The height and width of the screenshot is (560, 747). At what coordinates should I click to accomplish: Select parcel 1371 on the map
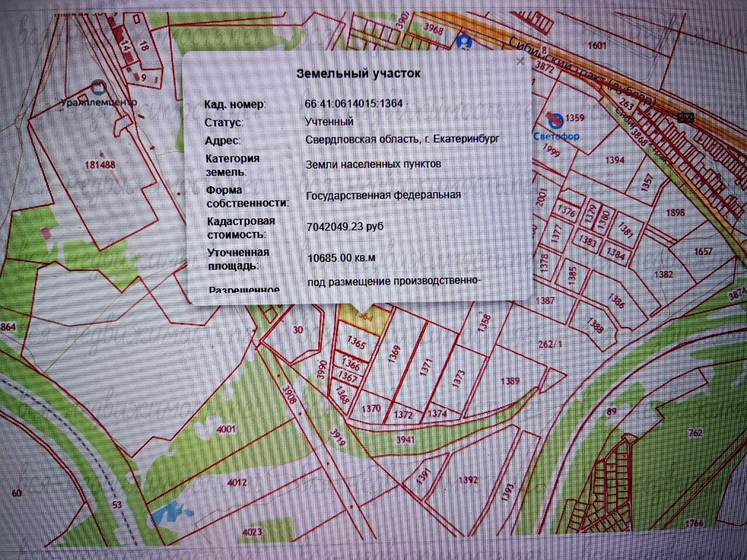click(x=425, y=368)
